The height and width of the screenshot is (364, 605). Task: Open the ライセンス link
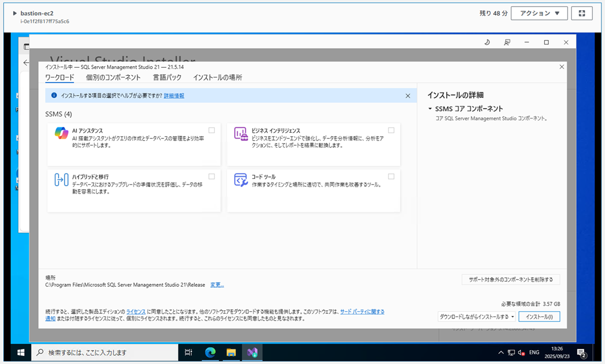tap(136, 311)
